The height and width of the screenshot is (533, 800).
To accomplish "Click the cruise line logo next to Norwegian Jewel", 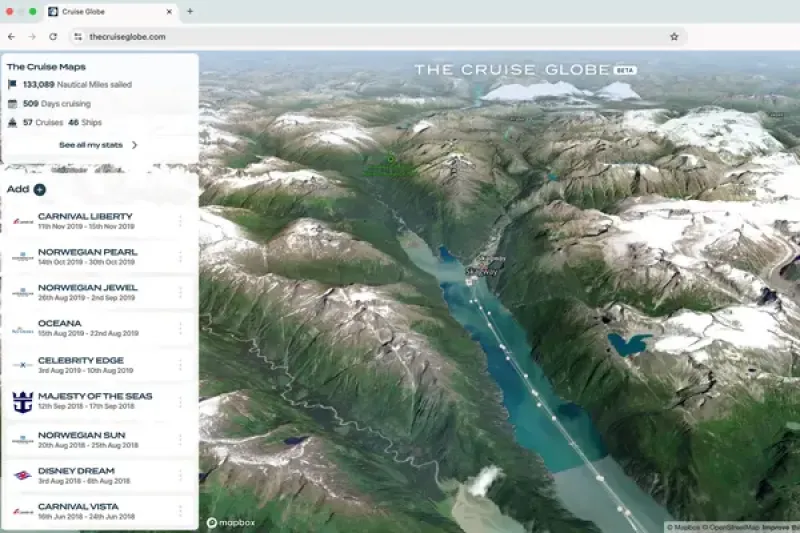I will [22, 292].
